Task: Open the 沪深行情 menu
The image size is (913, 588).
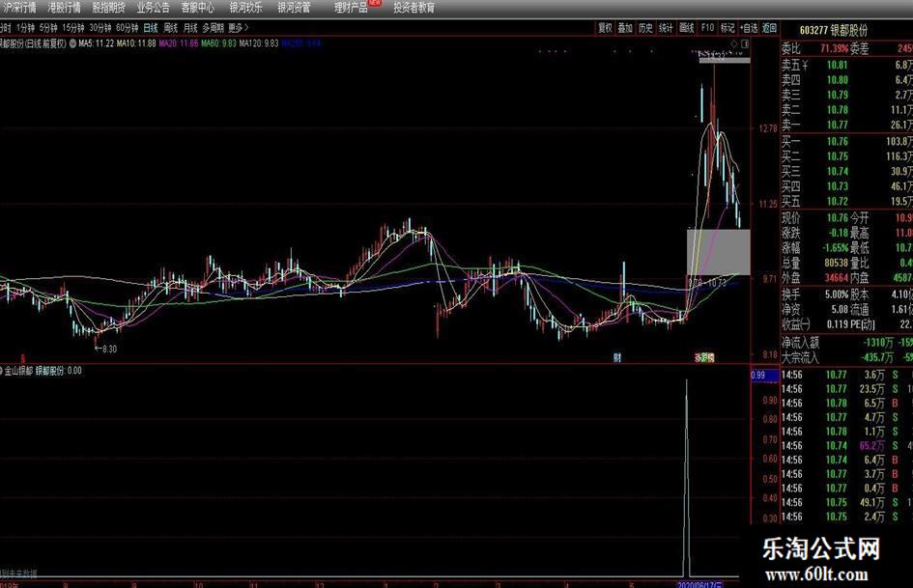Action: (19, 8)
